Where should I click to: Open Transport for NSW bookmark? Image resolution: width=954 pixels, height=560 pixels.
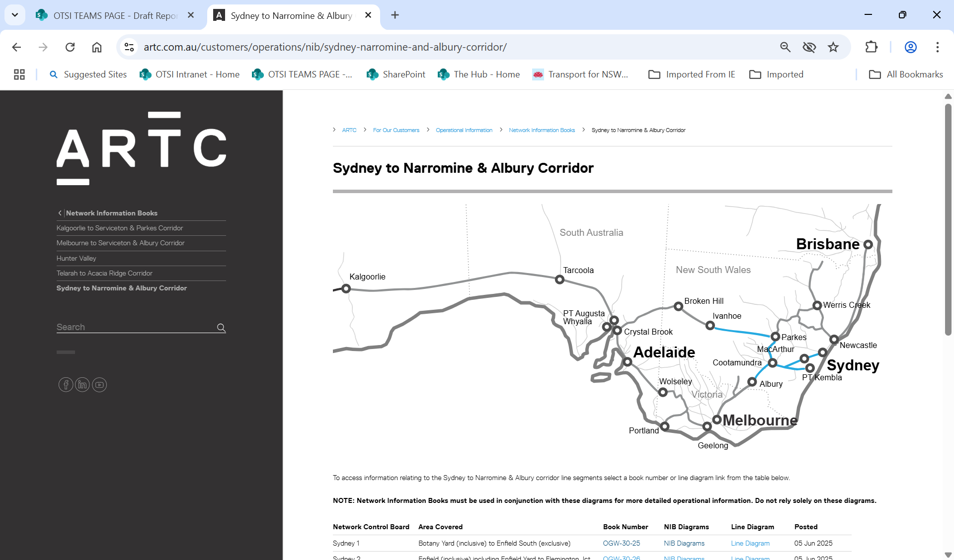point(580,74)
